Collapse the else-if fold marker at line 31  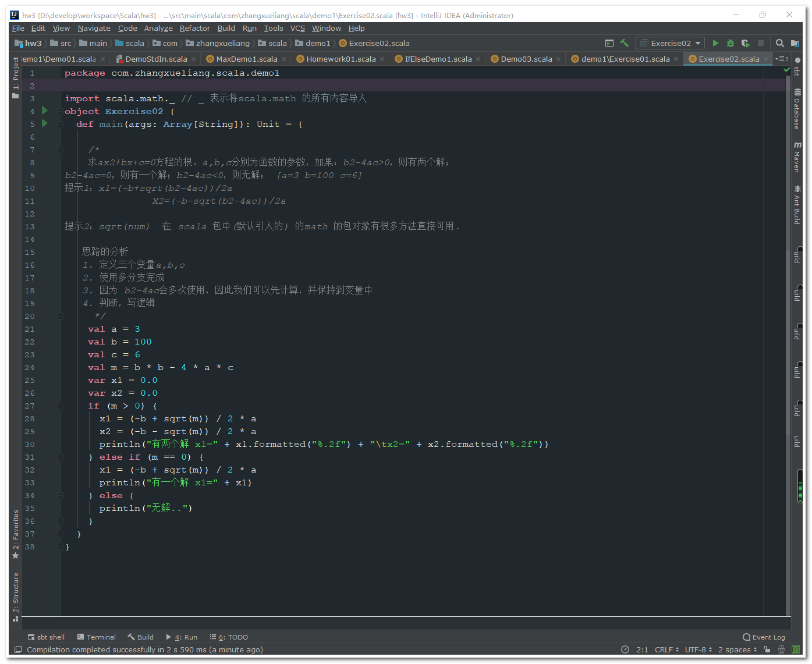(x=60, y=457)
